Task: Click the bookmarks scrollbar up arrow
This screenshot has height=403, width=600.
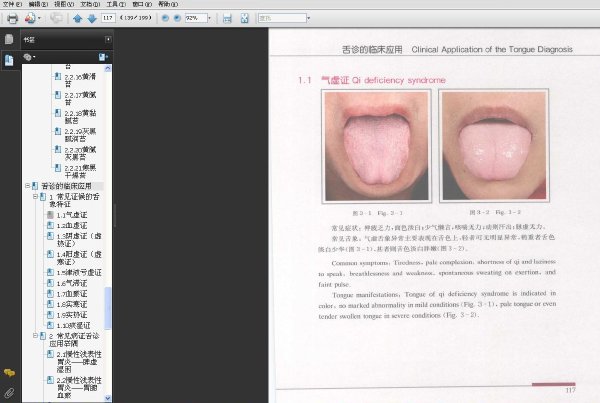Action: 108,69
